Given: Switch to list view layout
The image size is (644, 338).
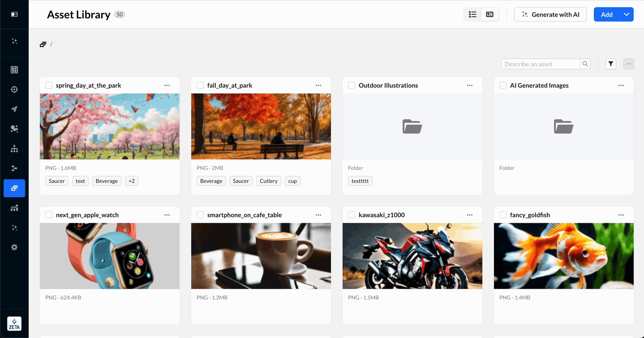Looking at the screenshot, I should click(472, 14).
